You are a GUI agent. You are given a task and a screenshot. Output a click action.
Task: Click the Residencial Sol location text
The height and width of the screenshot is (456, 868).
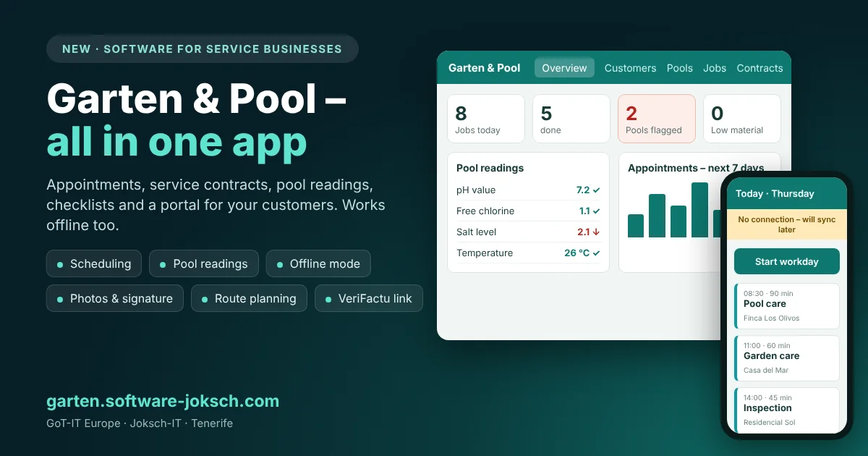click(x=770, y=423)
